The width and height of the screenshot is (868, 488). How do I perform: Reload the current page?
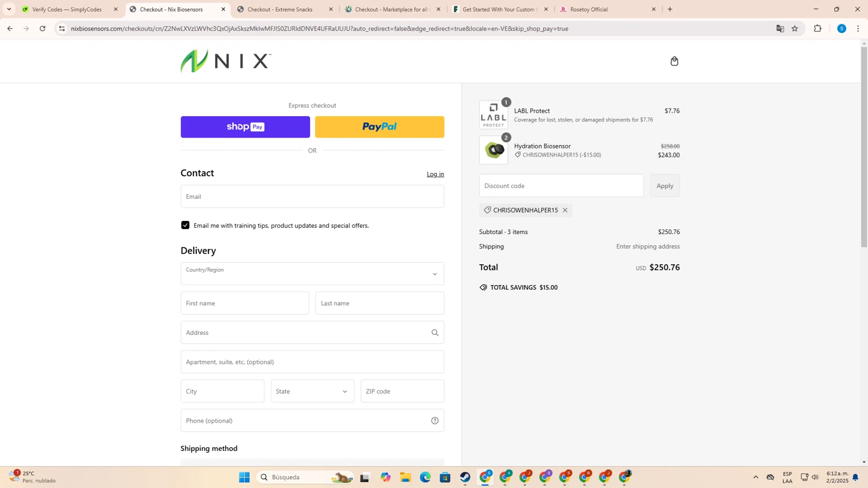tap(42, 28)
